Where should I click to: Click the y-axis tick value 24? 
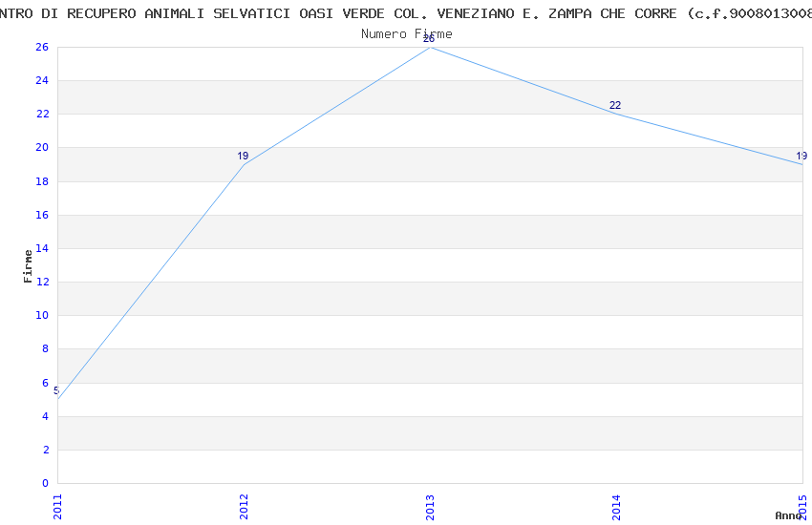[42, 80]
